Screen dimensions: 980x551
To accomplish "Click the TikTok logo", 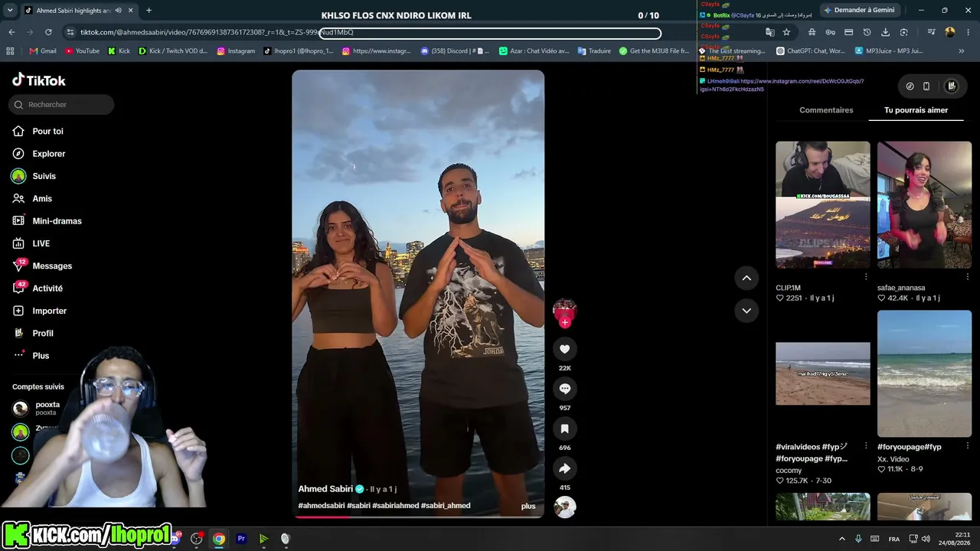I will [39, 80].
